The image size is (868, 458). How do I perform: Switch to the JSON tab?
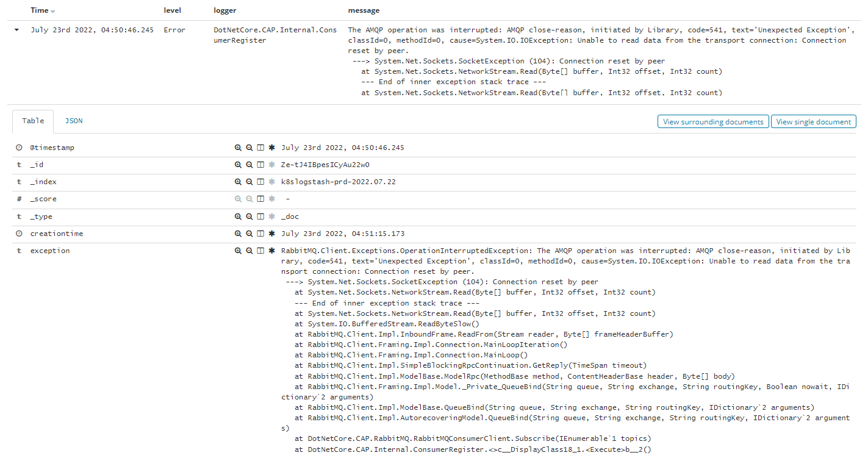pos(73,121)
